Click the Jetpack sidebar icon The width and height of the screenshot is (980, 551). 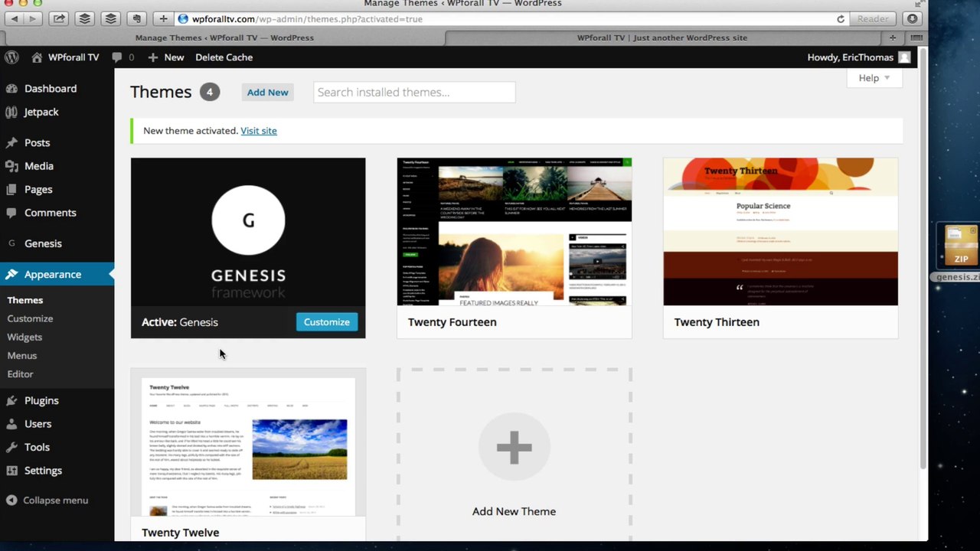pos(11,112)
